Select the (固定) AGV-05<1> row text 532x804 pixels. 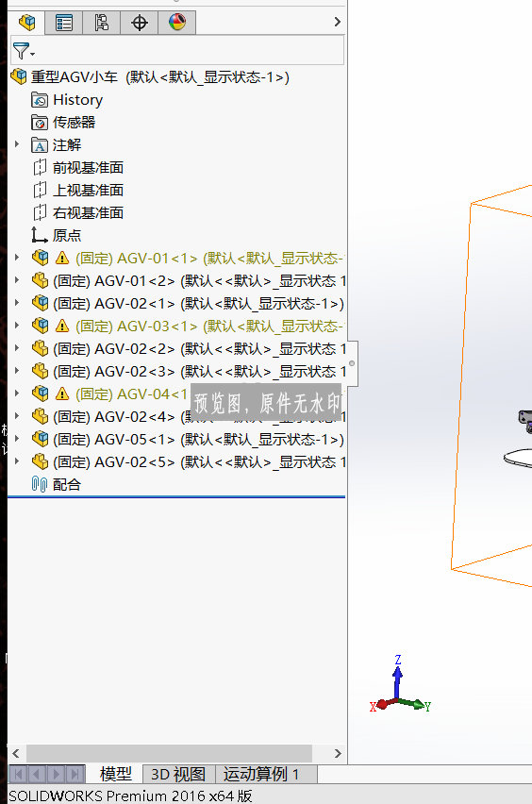tap(198, 440)
